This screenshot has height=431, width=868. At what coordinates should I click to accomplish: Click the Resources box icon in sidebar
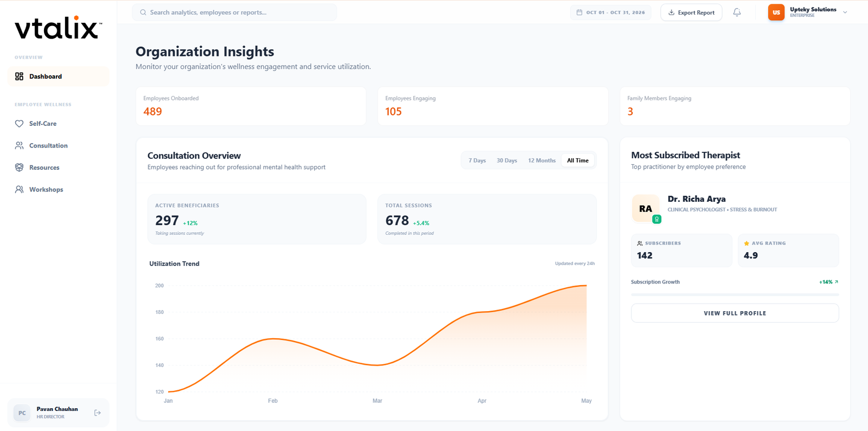click(19, 168)
